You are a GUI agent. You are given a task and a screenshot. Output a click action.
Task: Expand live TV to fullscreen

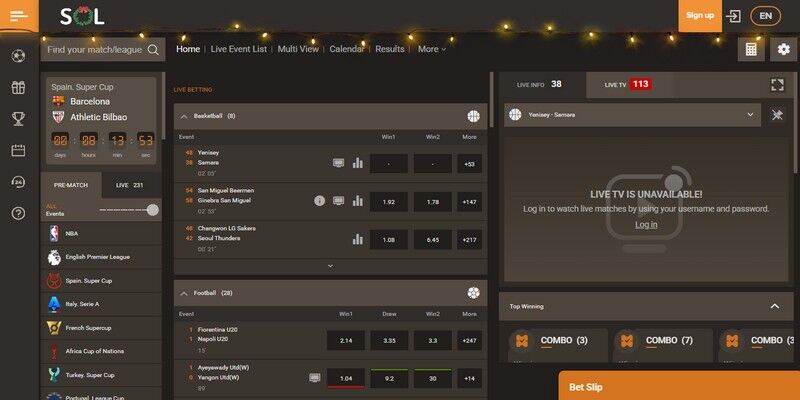pyautogui.click(x=777, y=85)
